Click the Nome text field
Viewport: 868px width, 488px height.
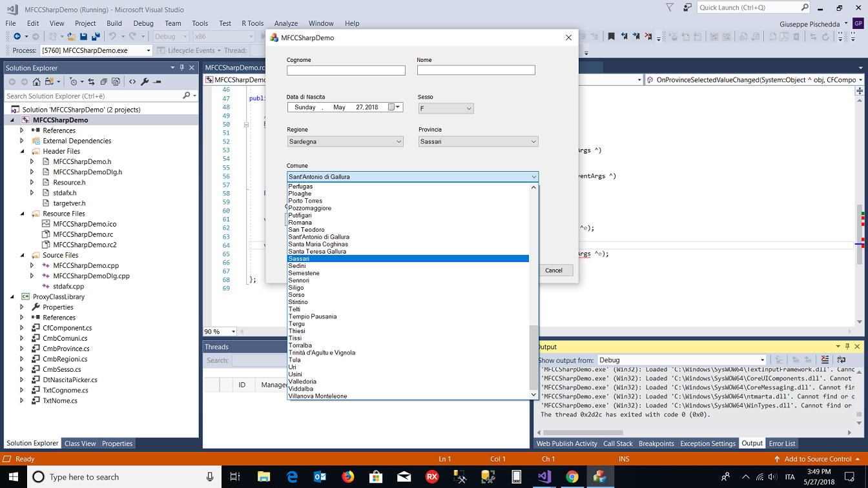click(x=476, y=70)
